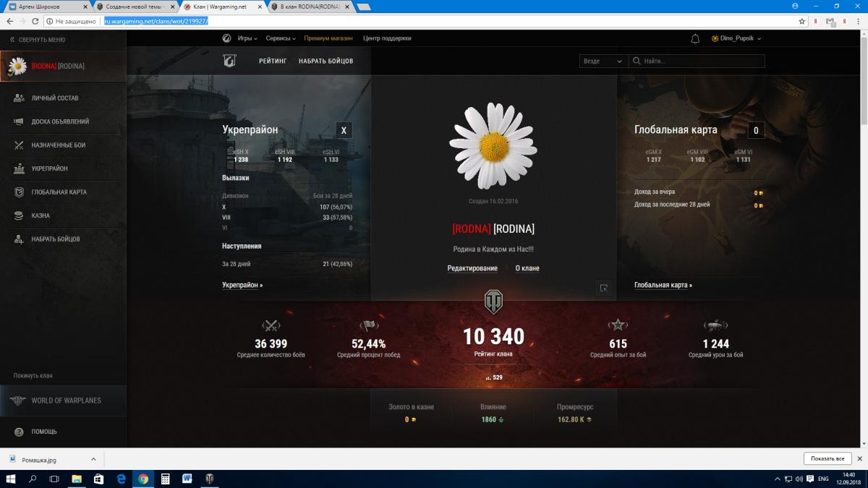Open Chrome from the taskbar
The height and width of the screenshot is (488, 868).
pyautogui.click(x=143, y=479)
